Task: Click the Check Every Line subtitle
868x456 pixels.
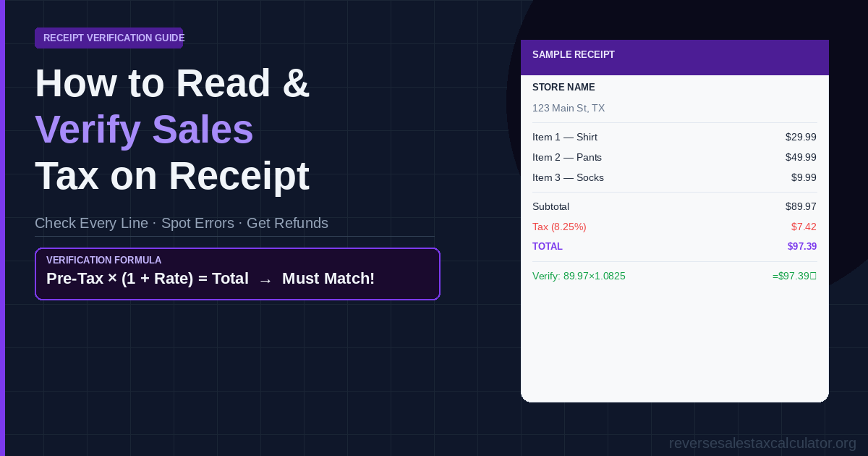Action: click(92, 223)
